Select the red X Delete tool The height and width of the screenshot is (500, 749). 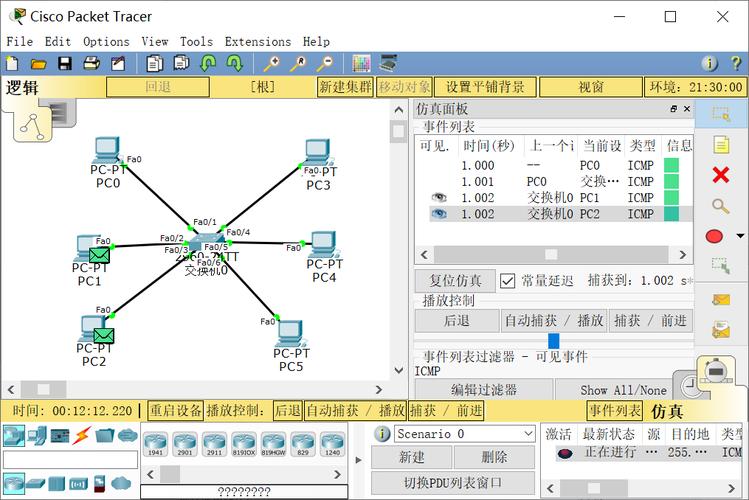point(720,176)
